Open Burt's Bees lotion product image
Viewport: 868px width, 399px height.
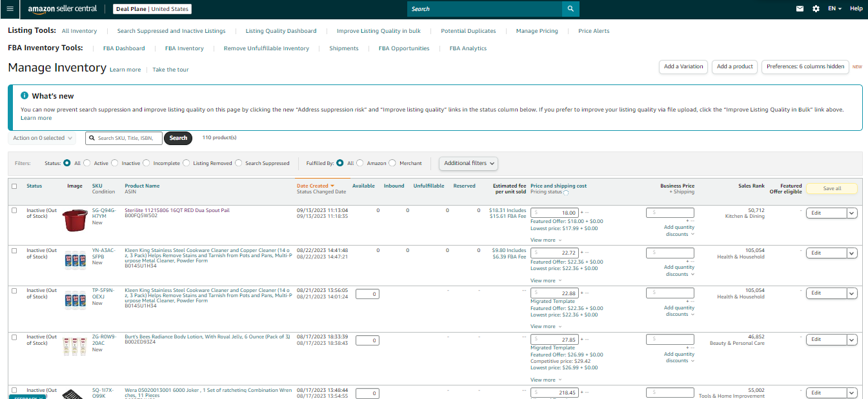click(x=75, y=346)
